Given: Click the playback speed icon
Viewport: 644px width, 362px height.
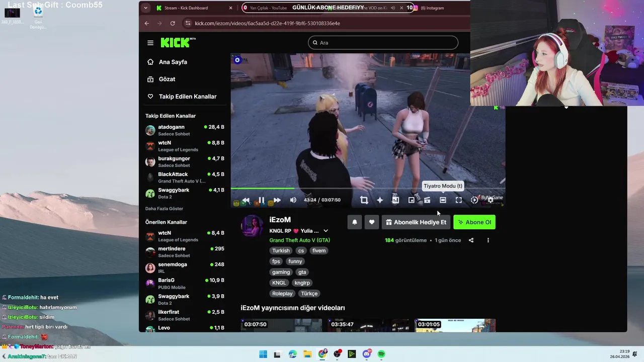Looking at the screenshot, I should tap(474, 200).
